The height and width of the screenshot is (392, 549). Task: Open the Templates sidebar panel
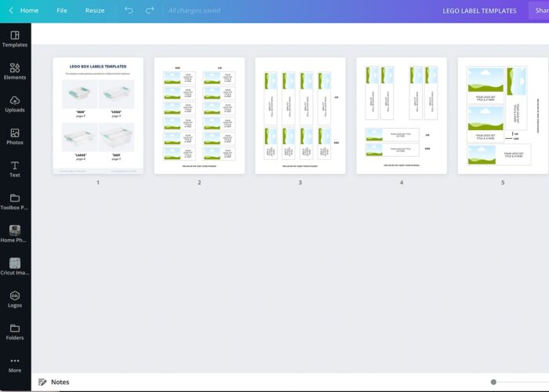coord(15,38)
